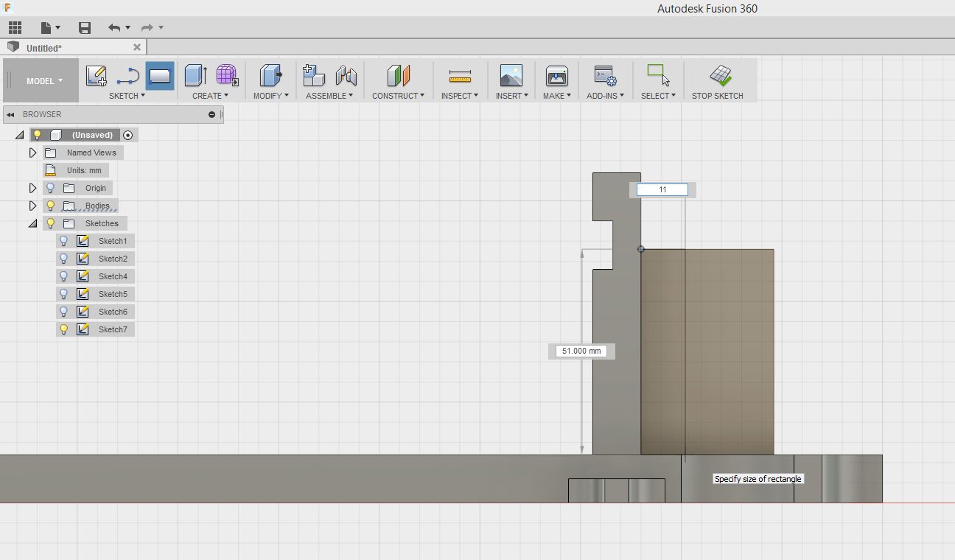This screenshot has height=560, width=955.
Task: Open the SKETCH dropdown menu
Action: tap(127, 96)
